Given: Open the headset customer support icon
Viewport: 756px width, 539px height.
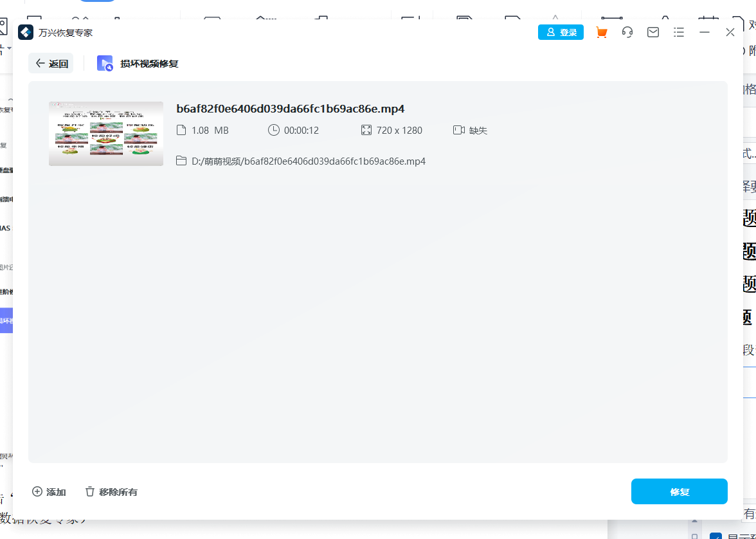Looking at the screenshot, I should [x=627, y=32].
